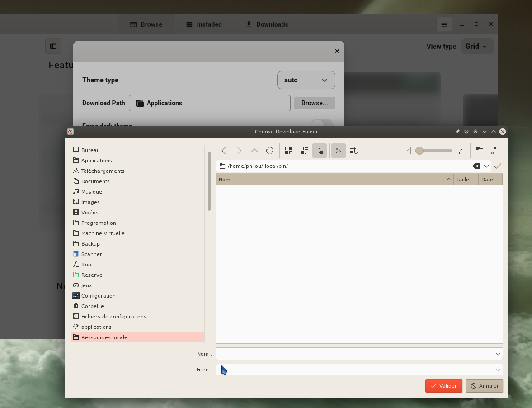This screenshot has width=532, height=408.
Task: Clear the path input field
Action: (476, 166)
